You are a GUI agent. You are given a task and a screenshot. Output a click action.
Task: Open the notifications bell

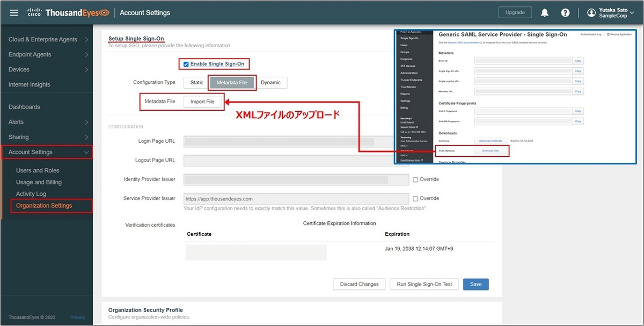tap(545, 12)
